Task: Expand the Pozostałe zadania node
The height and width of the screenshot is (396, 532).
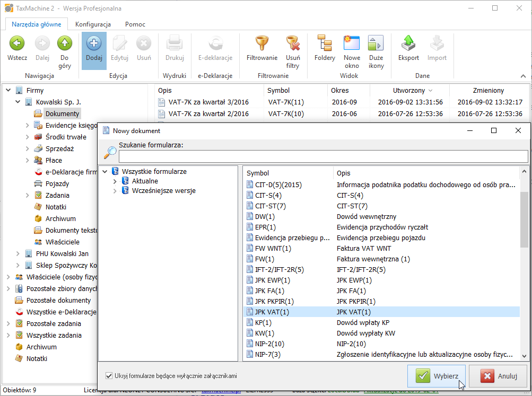Action: [x=8, y=323]
